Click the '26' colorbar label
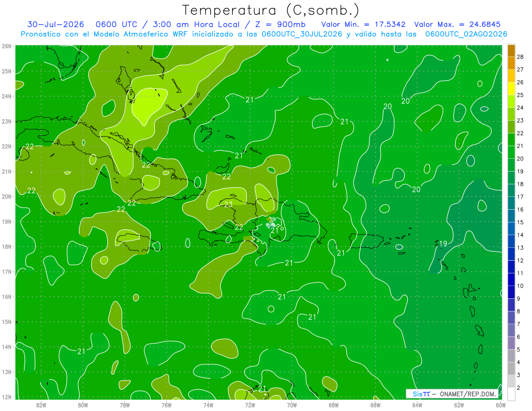This screenshot has width=532, height=411. click(x=520, y=82)
